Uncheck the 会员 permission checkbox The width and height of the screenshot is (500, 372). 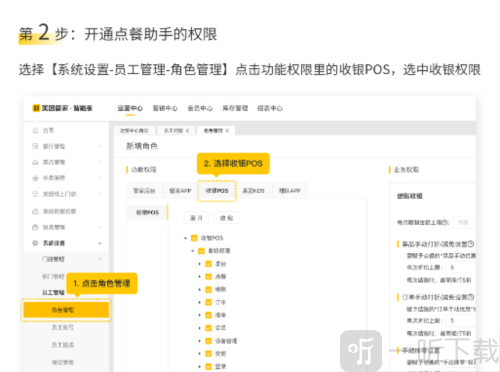[209, 328]
